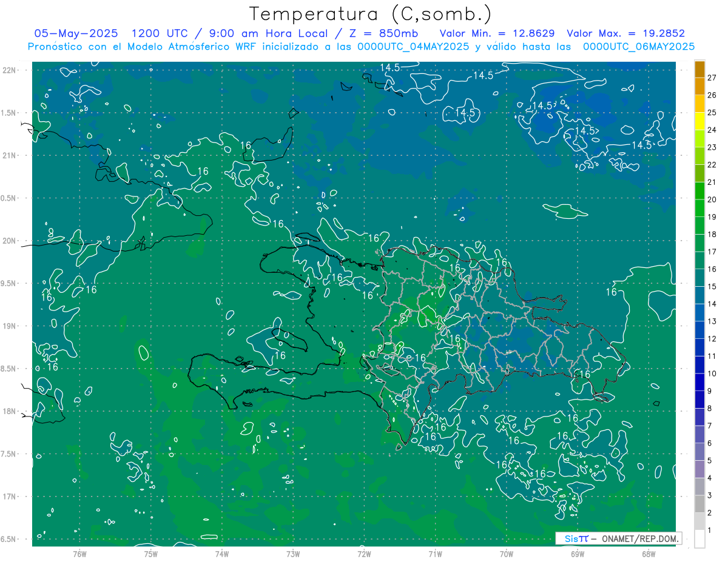This screenshot has height=562, width=728.
Task: Click the "17N" latitude axis label
Action: [x=10, y=497]
